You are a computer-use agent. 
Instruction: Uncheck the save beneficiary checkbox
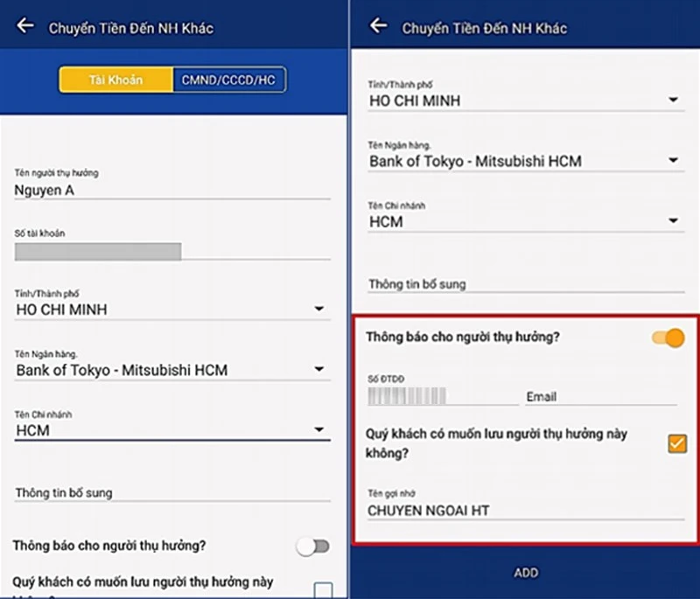tap(676, 444)
